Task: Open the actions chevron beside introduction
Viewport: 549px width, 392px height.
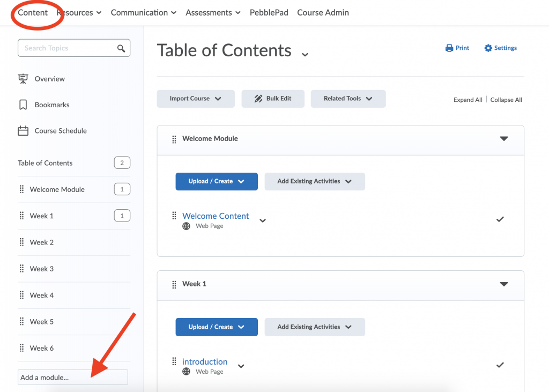Action: [241, 366]
